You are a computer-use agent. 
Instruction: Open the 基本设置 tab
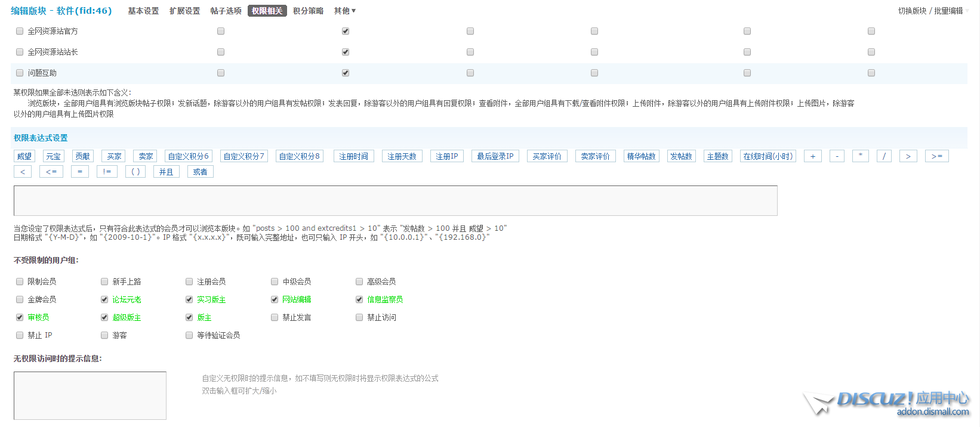tap(143, 11)
